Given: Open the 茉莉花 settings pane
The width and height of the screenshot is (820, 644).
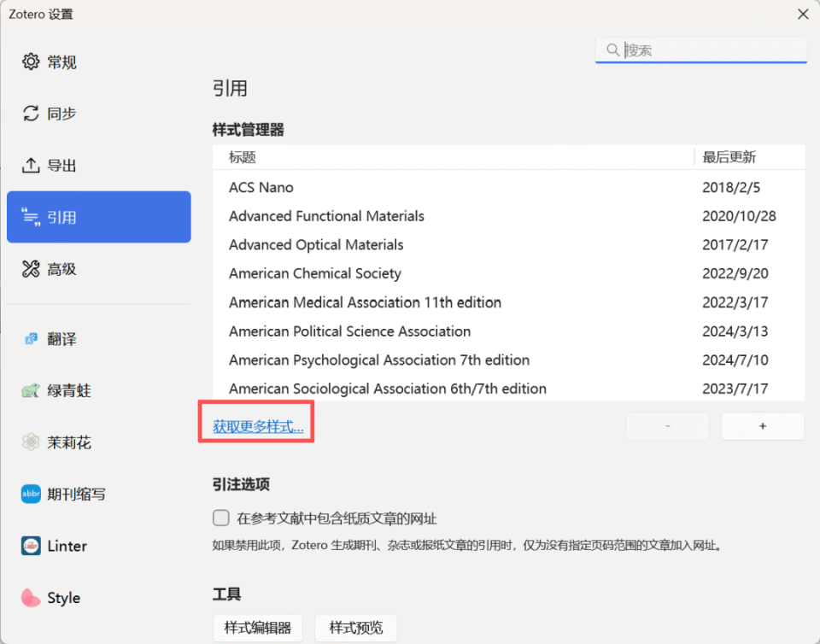Looking at the screenshot, I should [x=99, y=442].
